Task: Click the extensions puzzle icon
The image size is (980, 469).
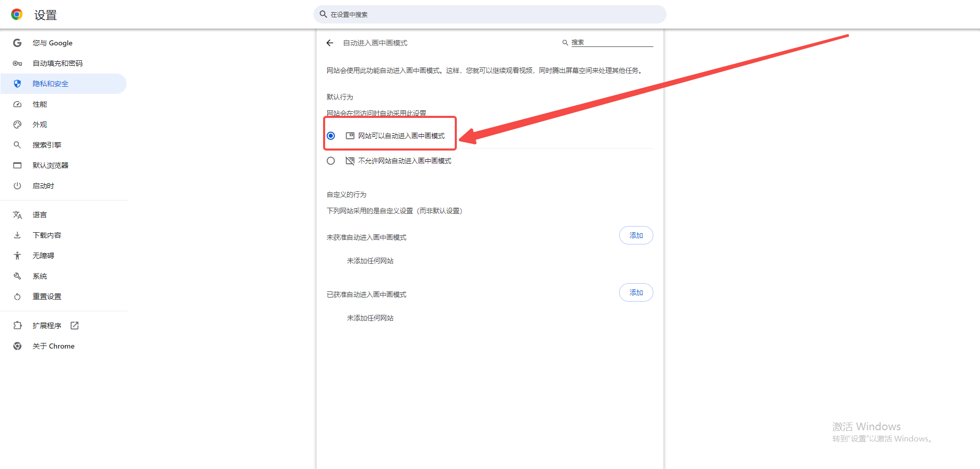Action: point(17,326)
